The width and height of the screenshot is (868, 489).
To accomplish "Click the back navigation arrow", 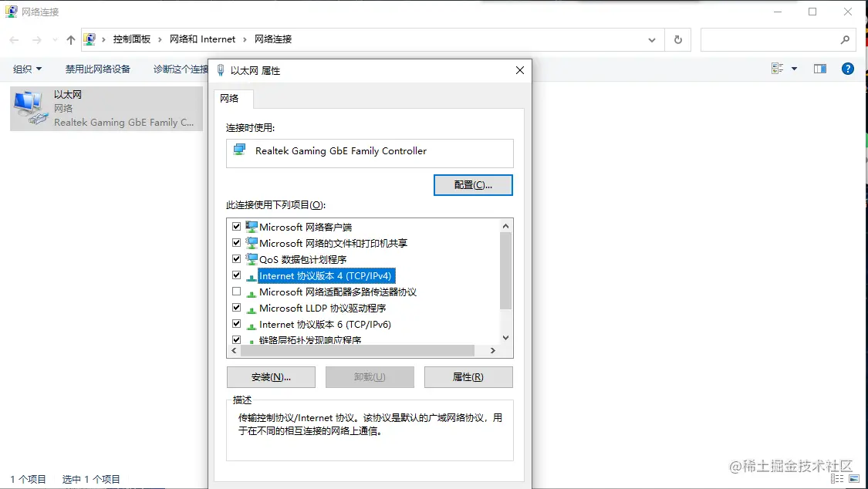I will point(12,39).
